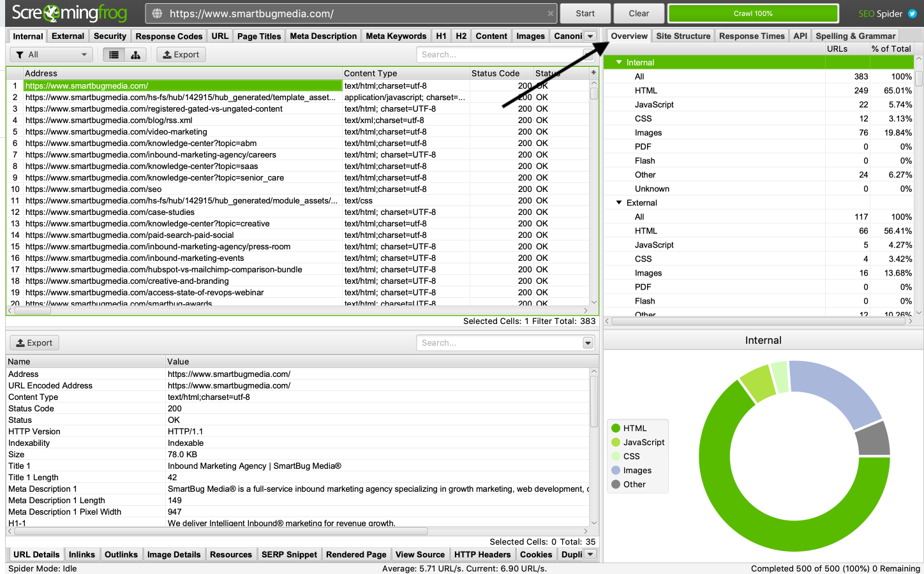Screen dimensions: 924x574
Task: Open the hidden tabs overflow dropdown
Action: point(590,36)
